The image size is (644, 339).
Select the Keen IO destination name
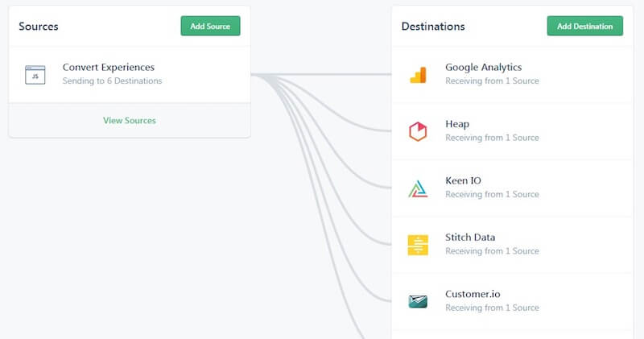pyautogui.click(x=463, y=180)
